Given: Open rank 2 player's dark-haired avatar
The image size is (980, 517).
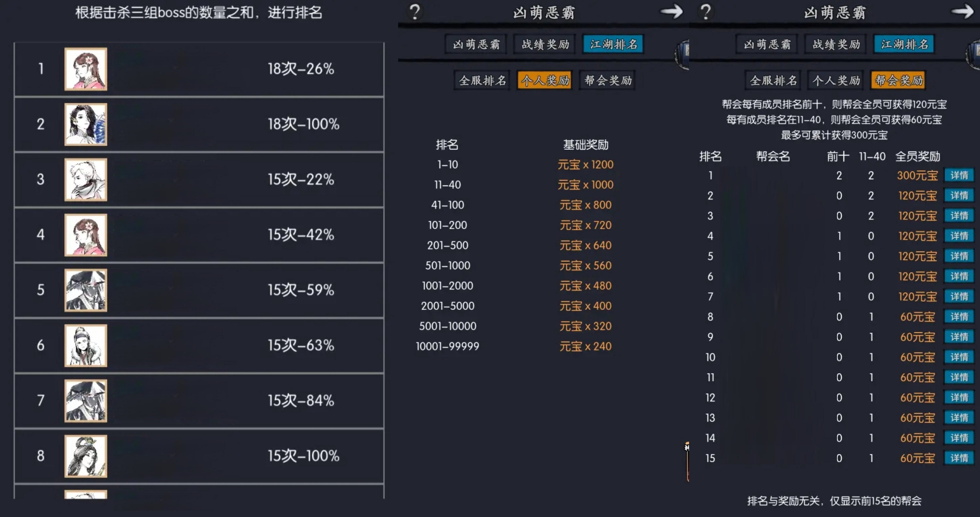Looking at the screenshot, I should click(86, 124).
